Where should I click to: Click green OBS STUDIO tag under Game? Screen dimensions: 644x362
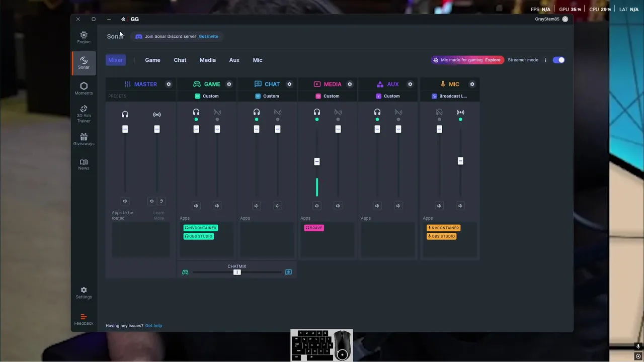click(199, 236)
